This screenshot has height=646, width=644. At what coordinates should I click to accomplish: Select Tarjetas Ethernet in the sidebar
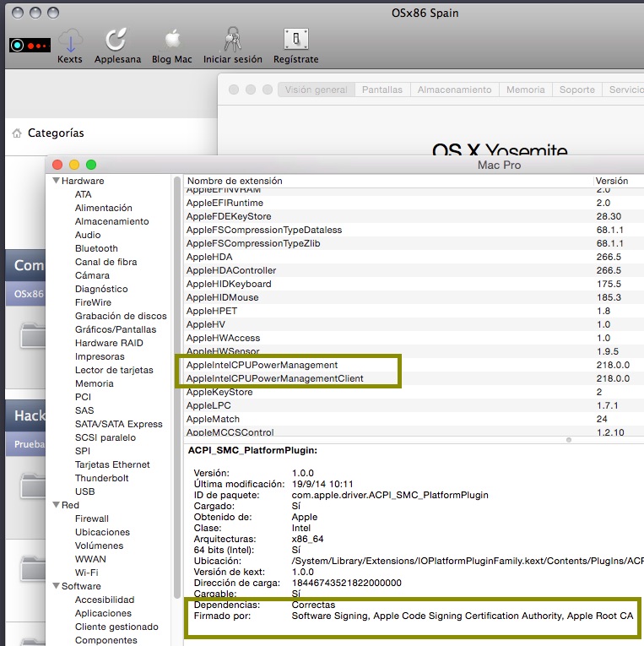[112, 464]
